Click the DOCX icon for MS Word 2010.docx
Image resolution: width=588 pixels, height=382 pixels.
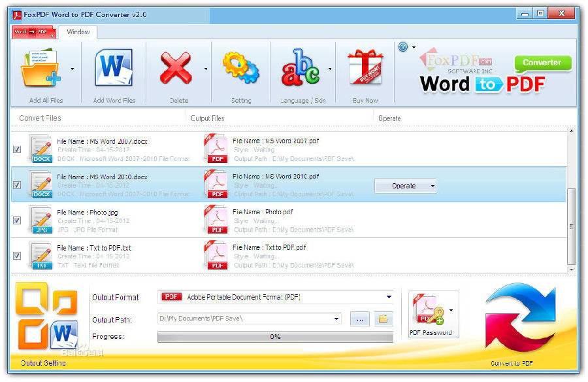point(41,184)
